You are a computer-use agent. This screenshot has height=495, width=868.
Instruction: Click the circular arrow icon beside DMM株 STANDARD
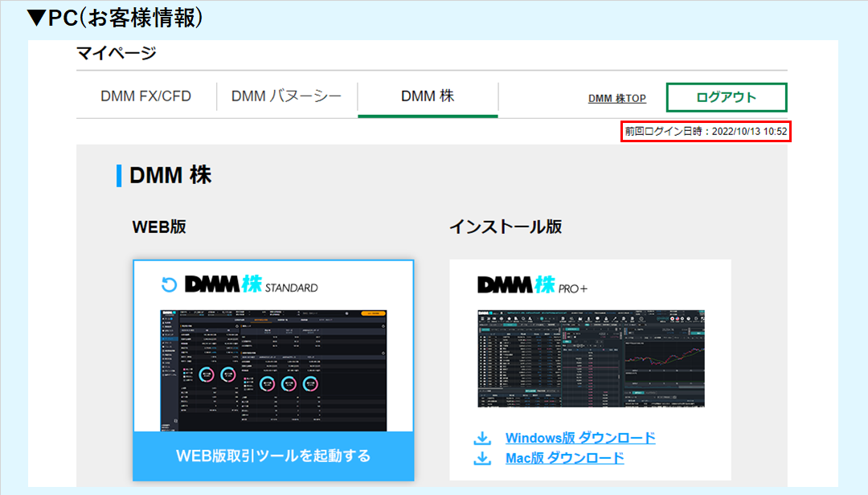click(x=169, y=285)
